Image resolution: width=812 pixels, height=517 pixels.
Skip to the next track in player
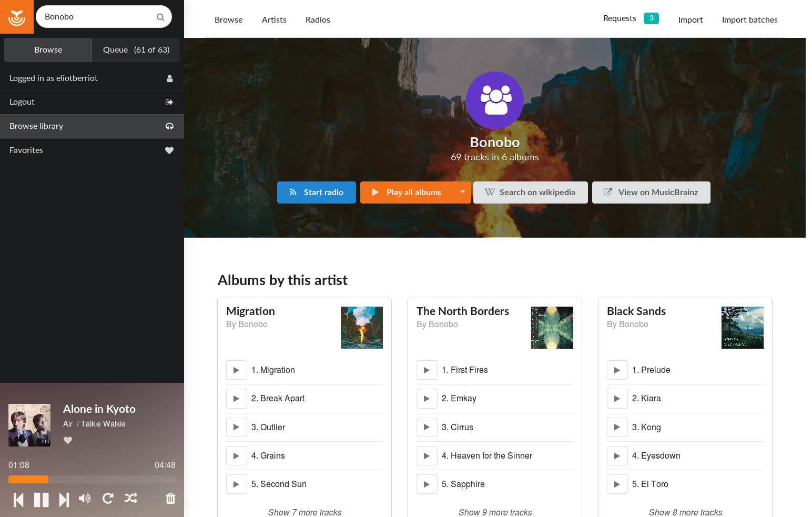click(64, 499)
